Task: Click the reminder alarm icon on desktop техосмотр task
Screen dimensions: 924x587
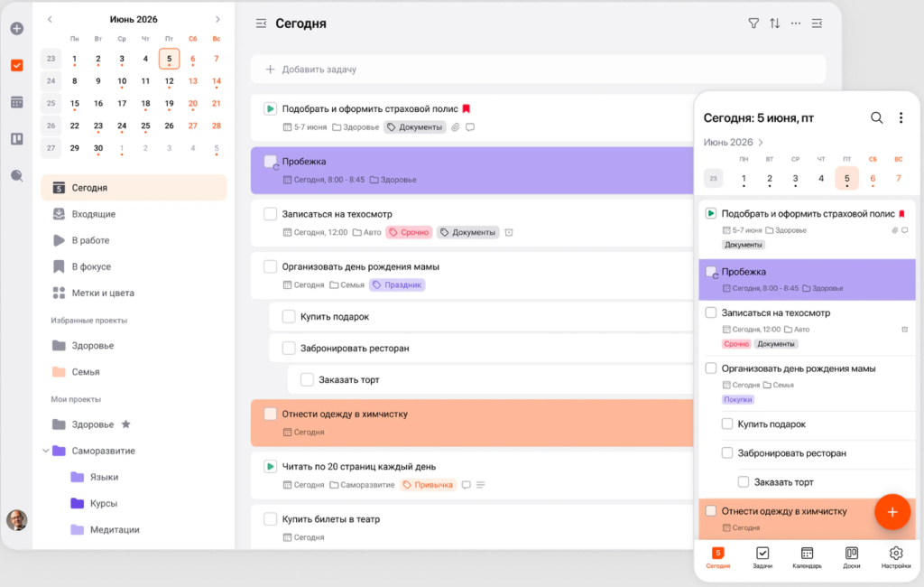Action: tap(509, 232)
